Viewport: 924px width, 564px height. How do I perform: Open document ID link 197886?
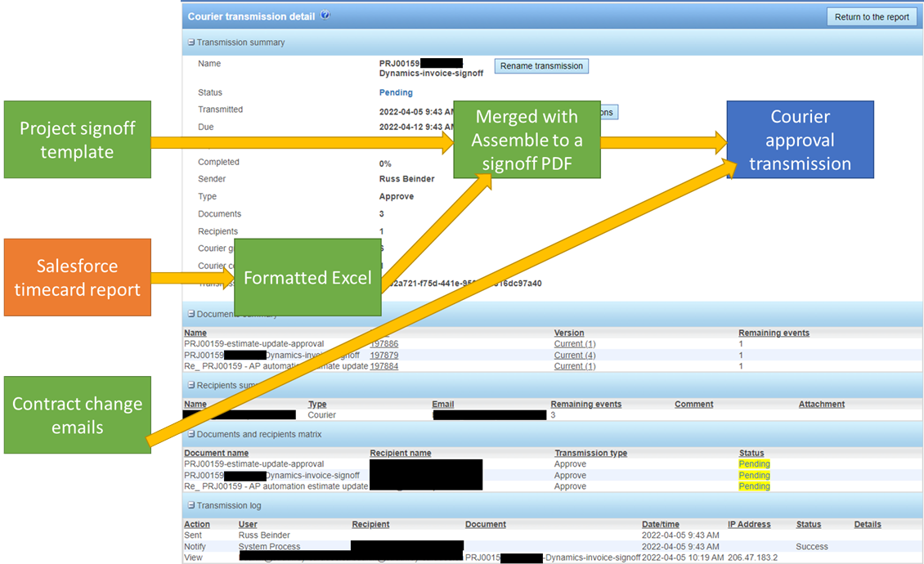click(384, 344)
